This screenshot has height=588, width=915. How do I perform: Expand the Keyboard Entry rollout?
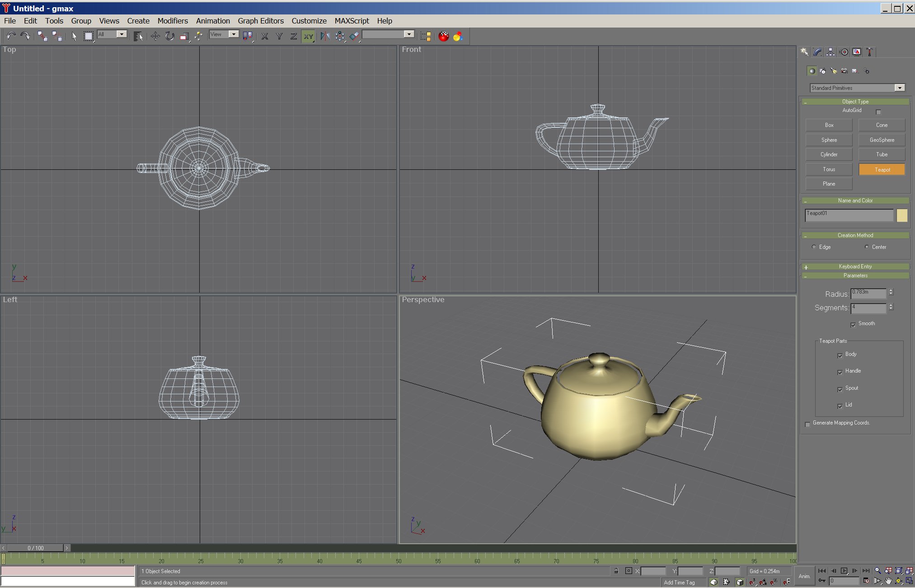[x=855, y=266]
